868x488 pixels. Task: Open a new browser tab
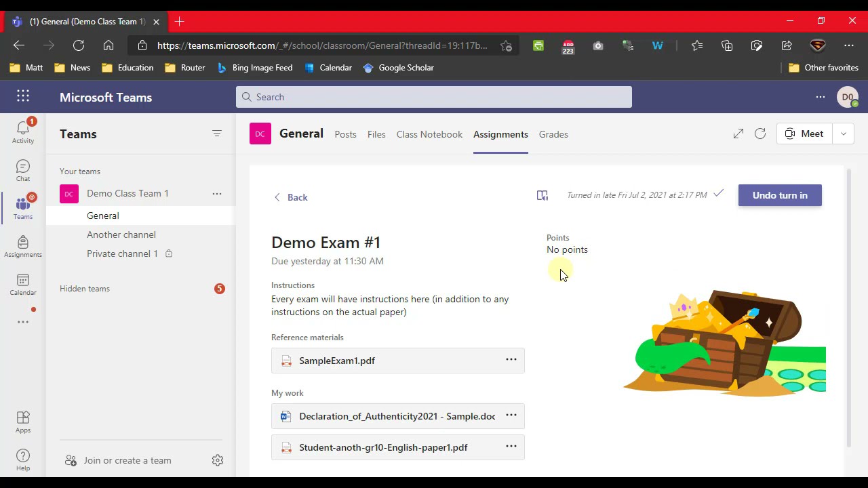point(179,22)
